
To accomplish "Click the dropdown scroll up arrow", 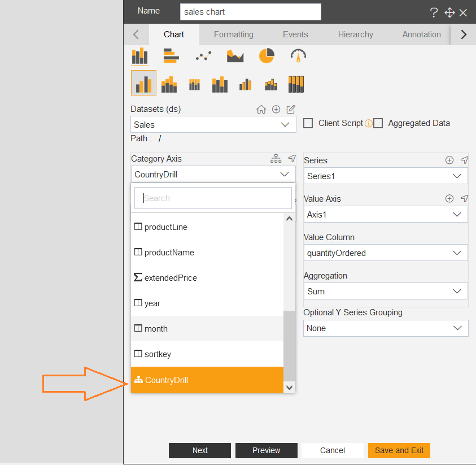I will 289,219.
